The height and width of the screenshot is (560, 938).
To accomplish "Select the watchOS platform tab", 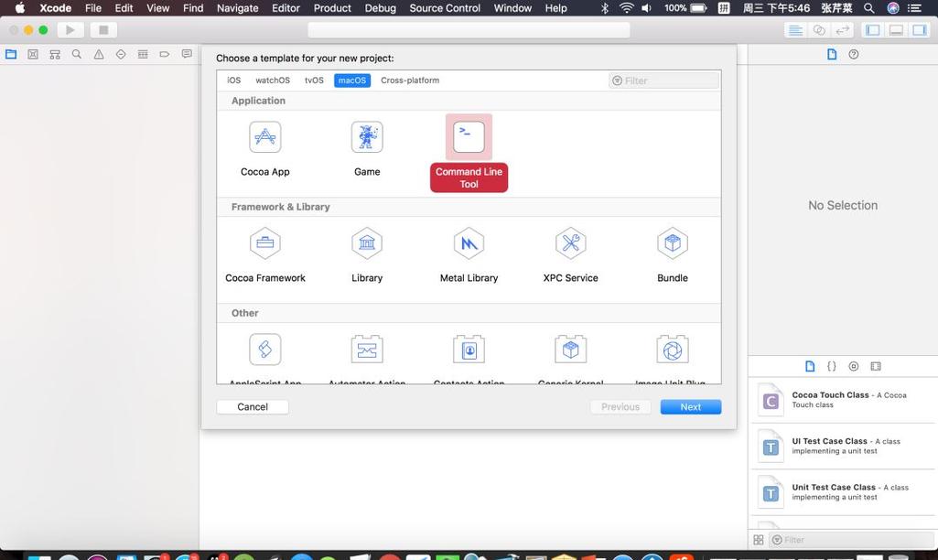I will tap(273, 81).
